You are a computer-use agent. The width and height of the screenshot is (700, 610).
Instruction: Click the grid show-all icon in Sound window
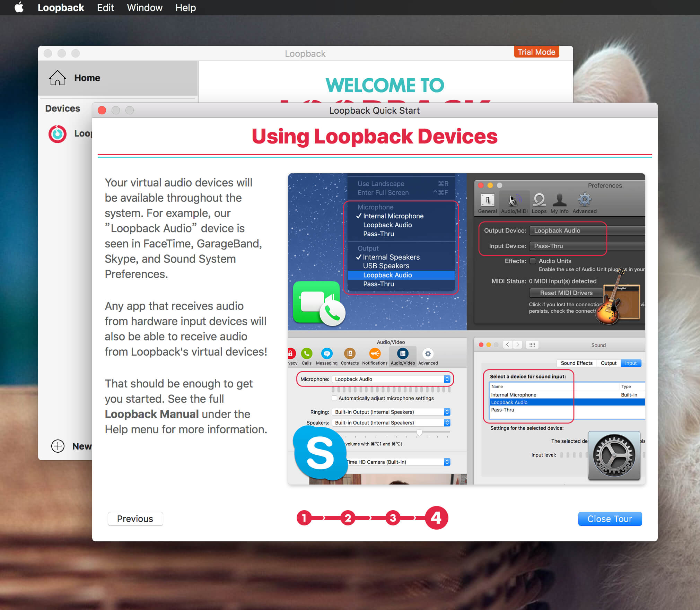[x=532, y=345]
